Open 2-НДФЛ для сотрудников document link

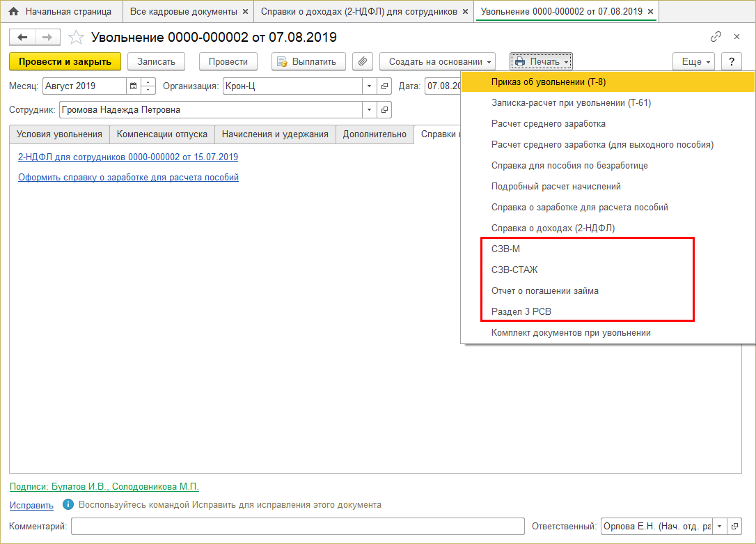127,157
